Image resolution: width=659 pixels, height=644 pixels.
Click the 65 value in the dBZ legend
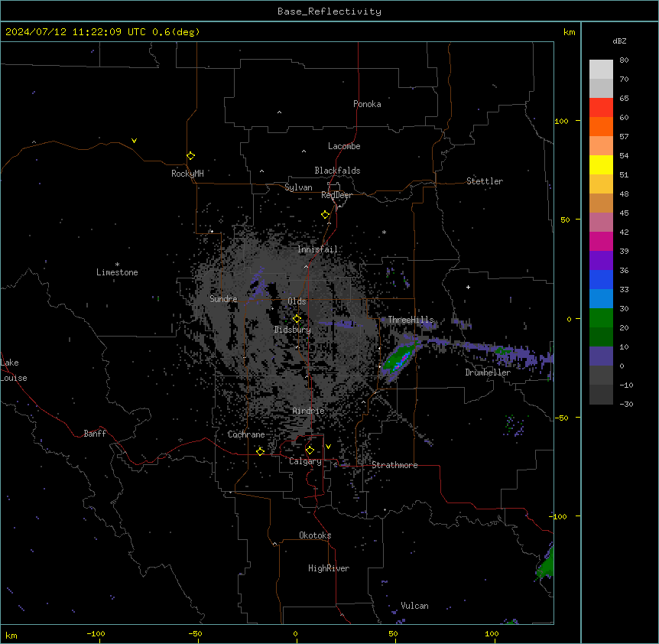click(x=624, y=99)
